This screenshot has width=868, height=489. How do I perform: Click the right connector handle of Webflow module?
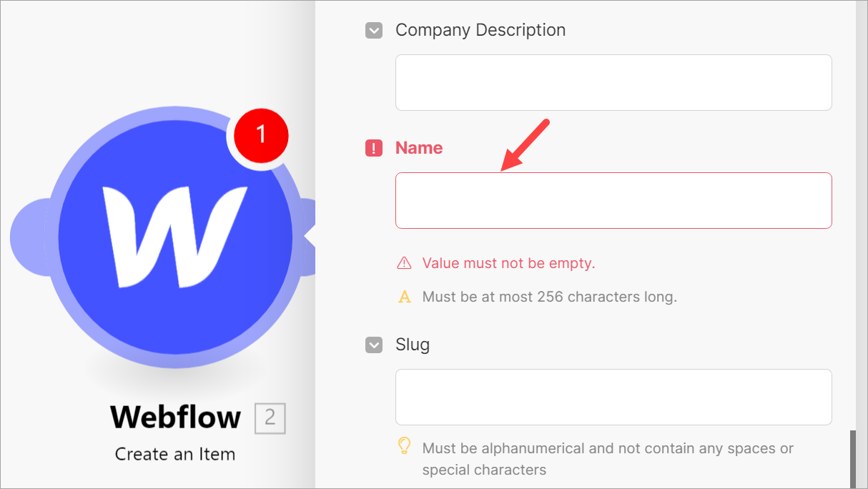click(306, 237)
